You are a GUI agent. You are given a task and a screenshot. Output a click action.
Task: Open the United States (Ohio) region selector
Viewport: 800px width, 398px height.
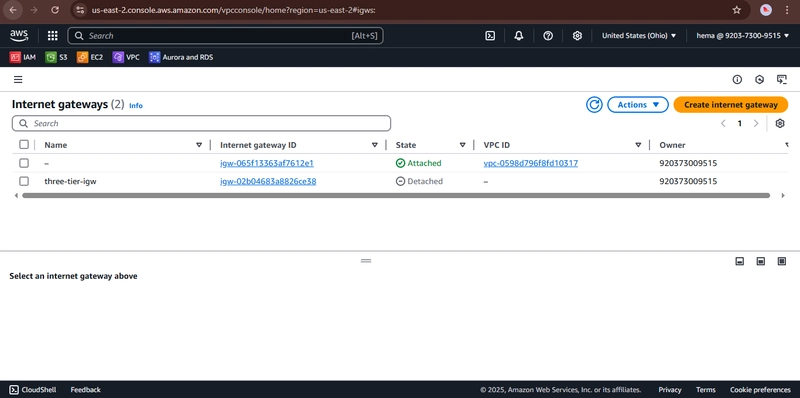click(x=639, y=36)
